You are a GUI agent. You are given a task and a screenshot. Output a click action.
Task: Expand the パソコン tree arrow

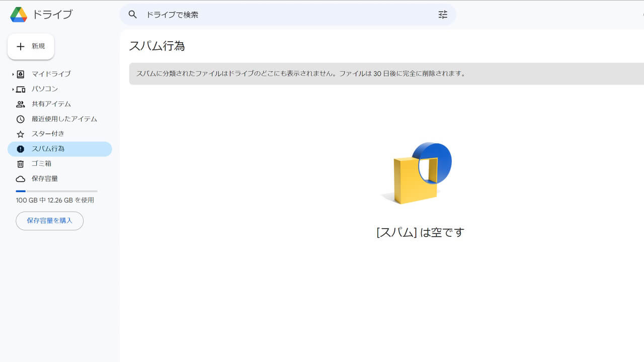click(12, 89)
